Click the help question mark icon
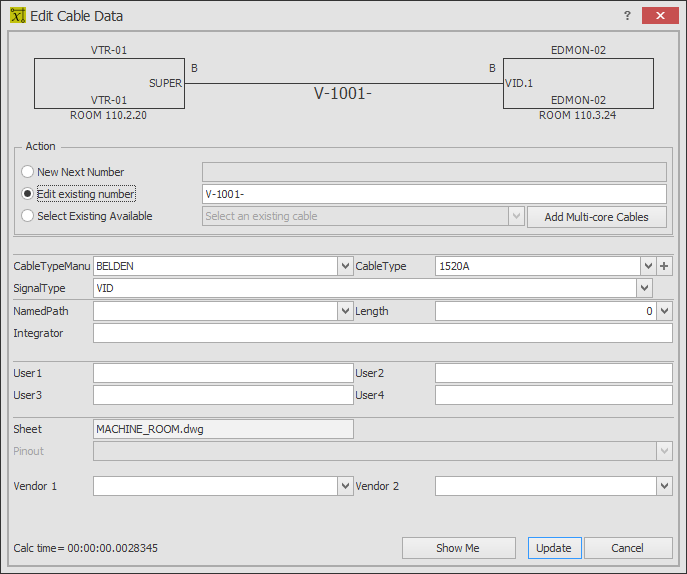The height and width of the screenshot is (574, 687). point(627,16)
